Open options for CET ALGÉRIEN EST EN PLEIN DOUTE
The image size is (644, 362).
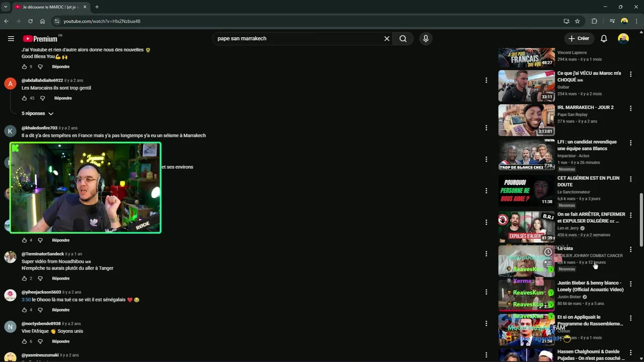630,179
